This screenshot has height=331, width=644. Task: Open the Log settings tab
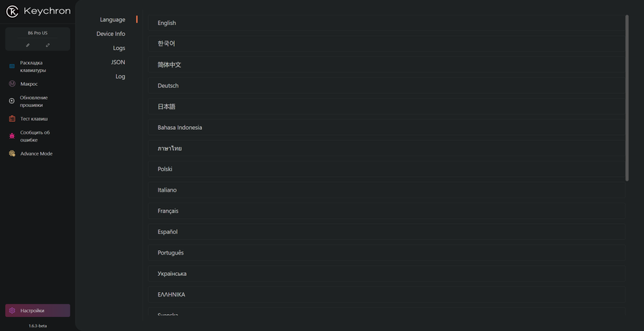[120, 76]
